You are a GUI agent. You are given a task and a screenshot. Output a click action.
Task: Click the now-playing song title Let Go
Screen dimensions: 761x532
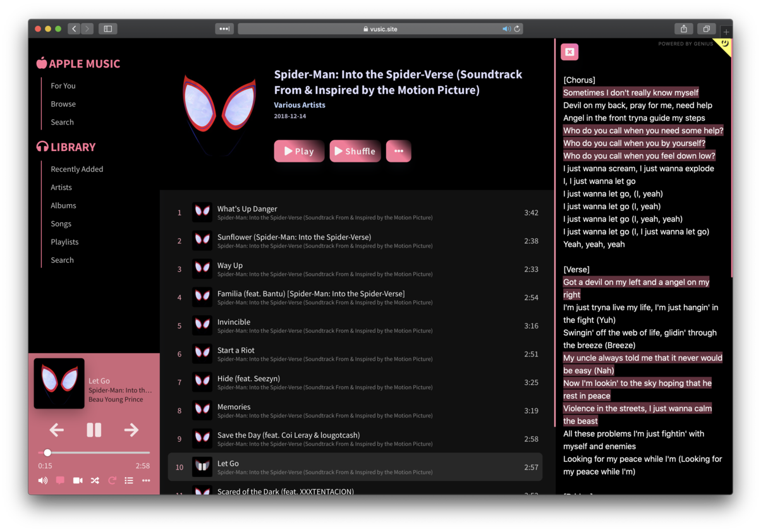[x=99, y=380]
